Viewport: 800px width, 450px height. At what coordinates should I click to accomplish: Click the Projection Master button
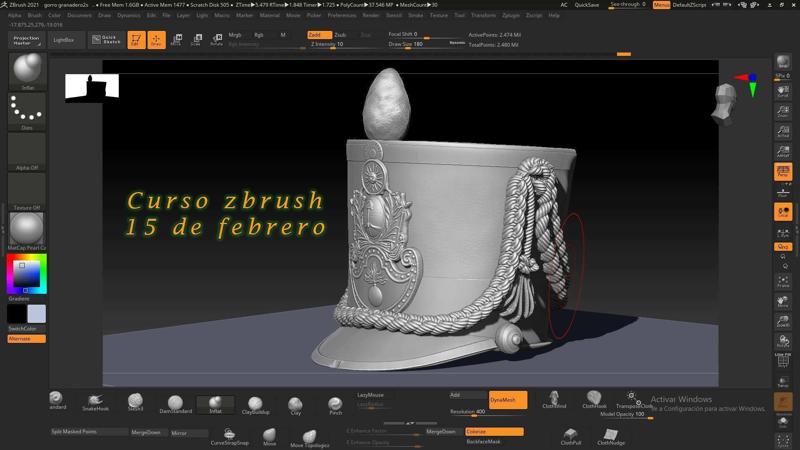click(26, 40)
